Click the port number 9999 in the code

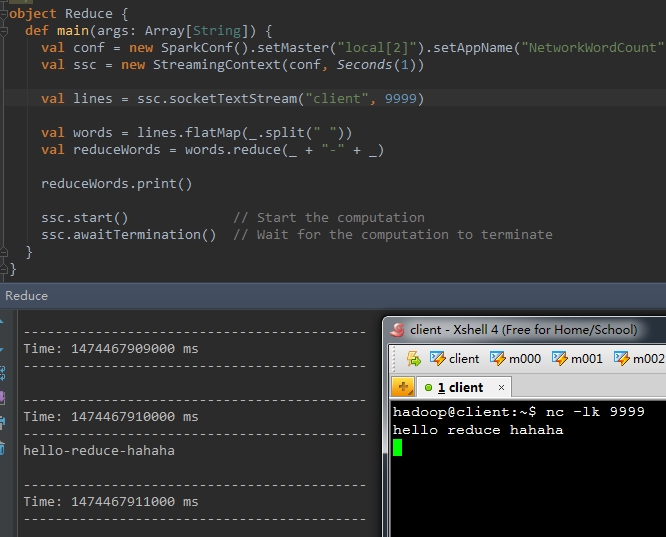(401, 99)
